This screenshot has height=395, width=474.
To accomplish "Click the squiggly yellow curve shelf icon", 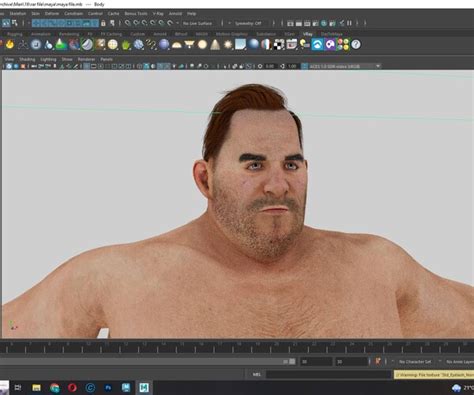I will [x=151, y=44].
